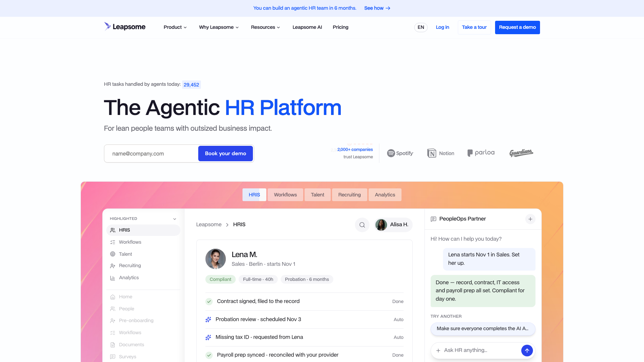Click the Take a tour button
The width and height of the screenshot is (644, 362).
click(474, 27)
